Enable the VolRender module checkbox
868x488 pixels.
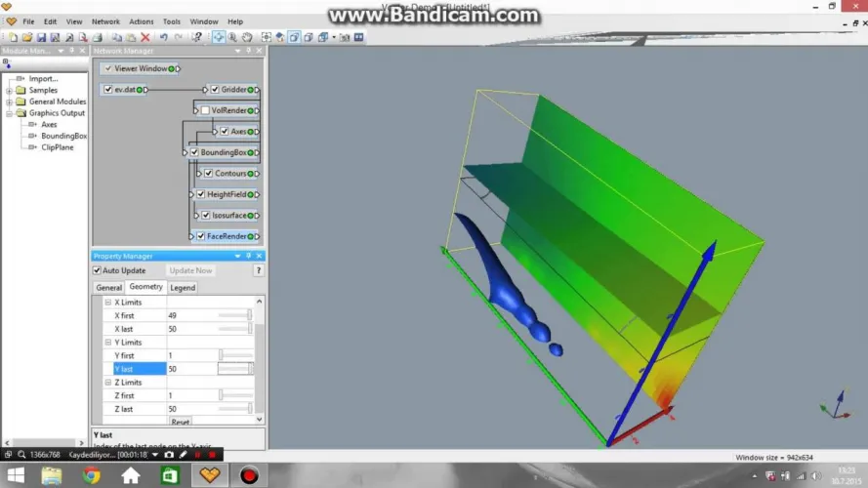205,110
